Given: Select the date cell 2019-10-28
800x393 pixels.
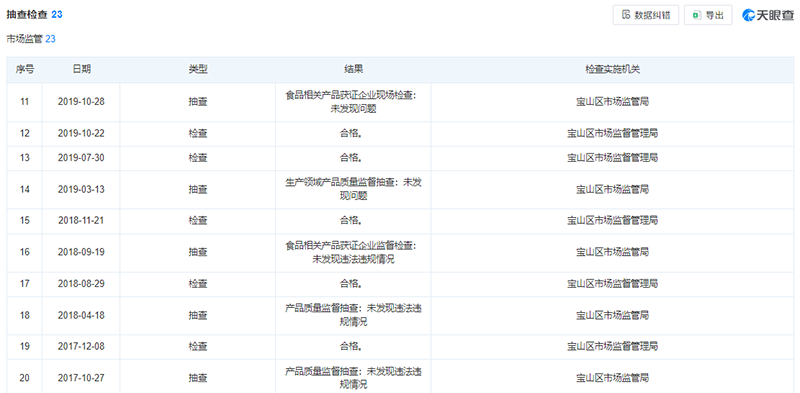Looking at the screenshot, I should 81,102.
